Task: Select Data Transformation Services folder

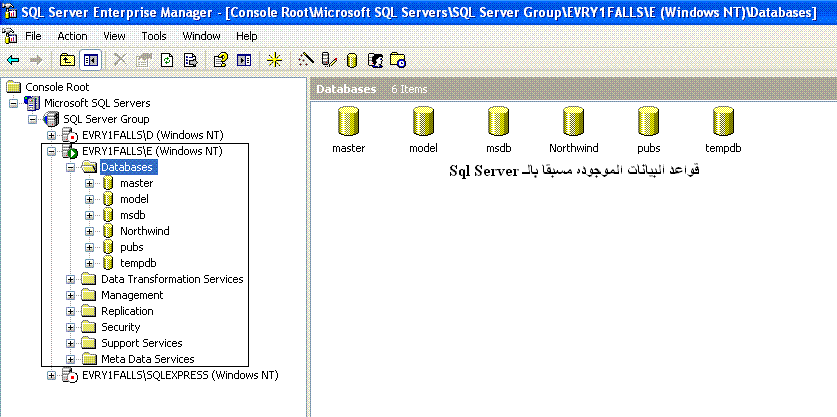Action: 172,279
